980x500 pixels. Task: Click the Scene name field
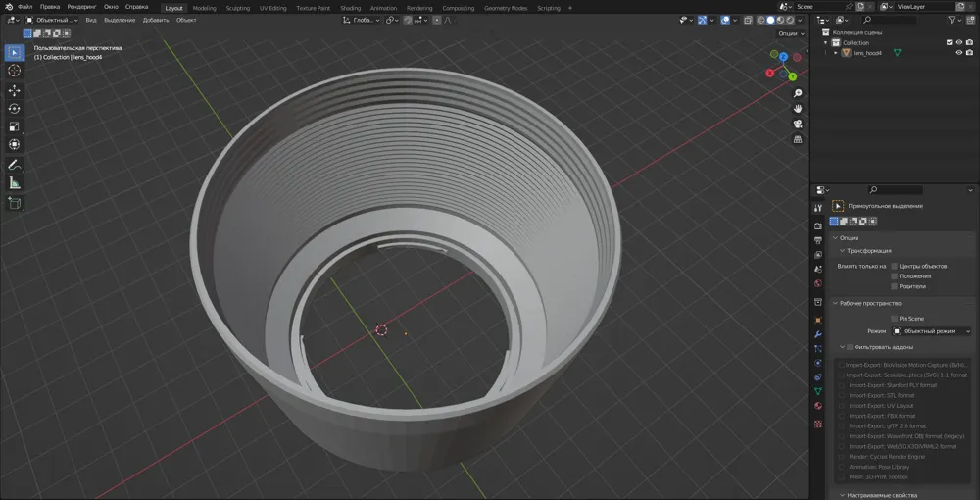823,6
